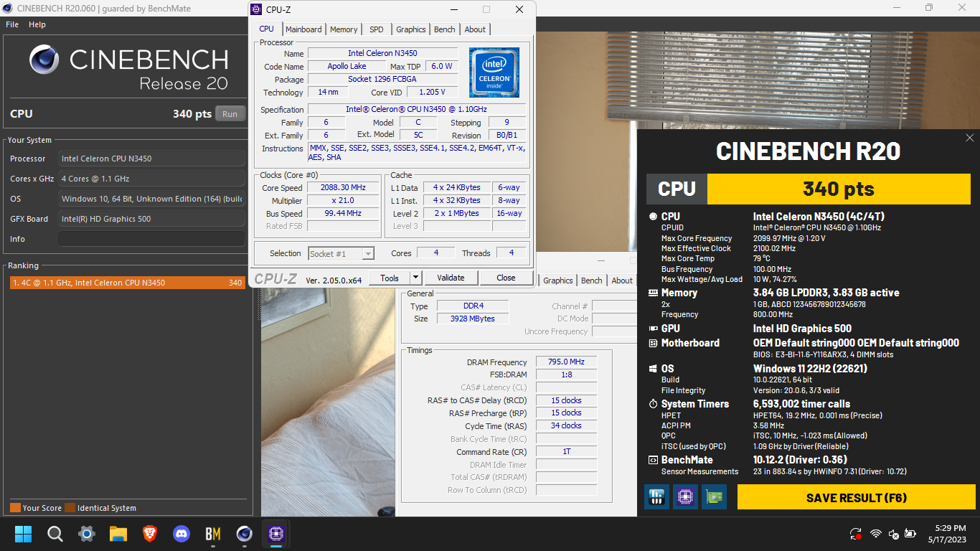Image resolution: width=980 pixels, height=551 pixels.
Task: Click the battery tray icon
Action: pos(910,534)
